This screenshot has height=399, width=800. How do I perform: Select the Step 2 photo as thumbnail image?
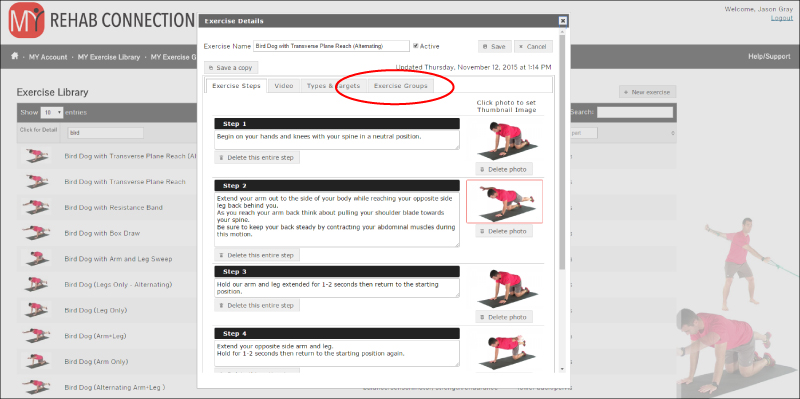pos(505,202)
